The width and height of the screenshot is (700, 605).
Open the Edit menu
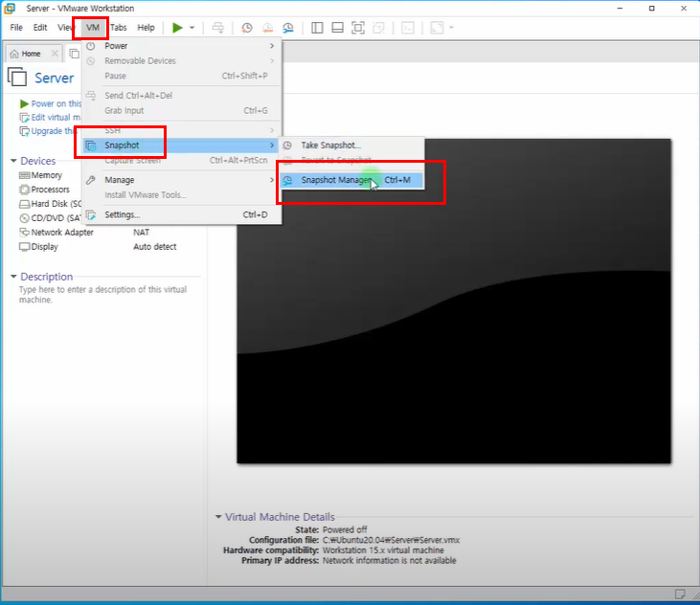[x=40, y=28]
